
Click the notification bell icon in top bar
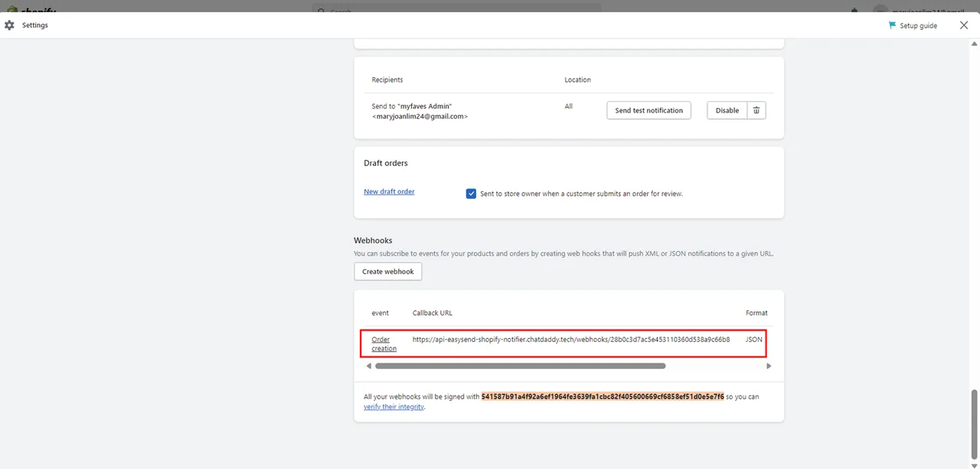(x=854, y=10)
